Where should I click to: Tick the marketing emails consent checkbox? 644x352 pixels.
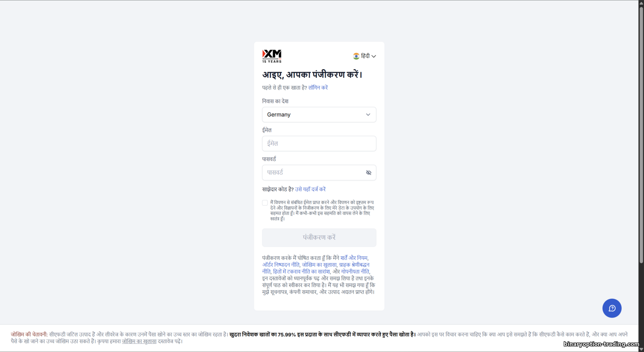[x=265, y=203]
